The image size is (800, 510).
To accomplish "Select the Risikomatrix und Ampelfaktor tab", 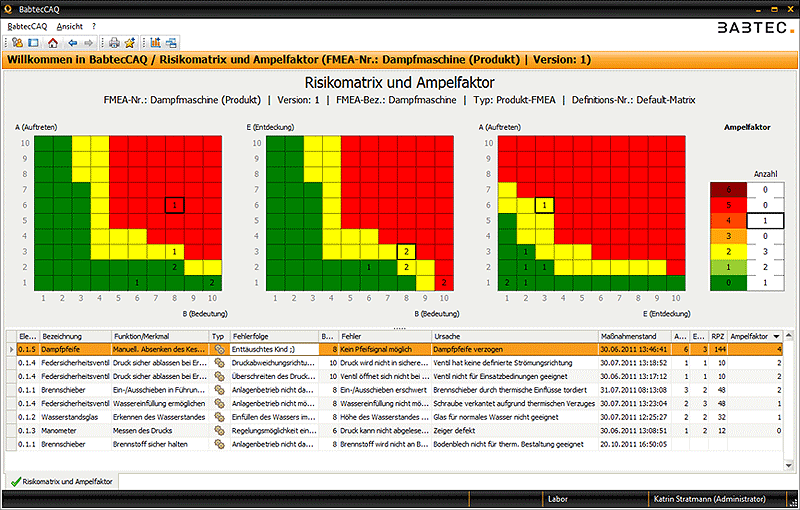I will [62, 481].
